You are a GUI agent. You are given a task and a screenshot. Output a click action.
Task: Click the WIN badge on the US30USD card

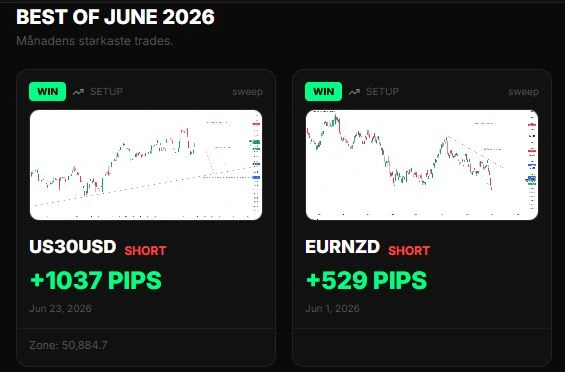48,92
